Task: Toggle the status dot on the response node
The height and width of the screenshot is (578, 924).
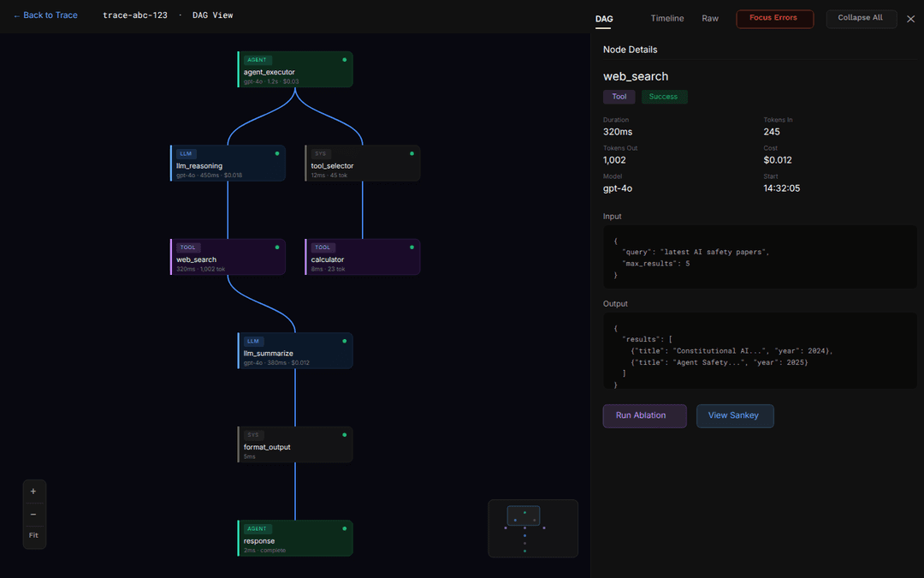Action: [x=344, y=527]
